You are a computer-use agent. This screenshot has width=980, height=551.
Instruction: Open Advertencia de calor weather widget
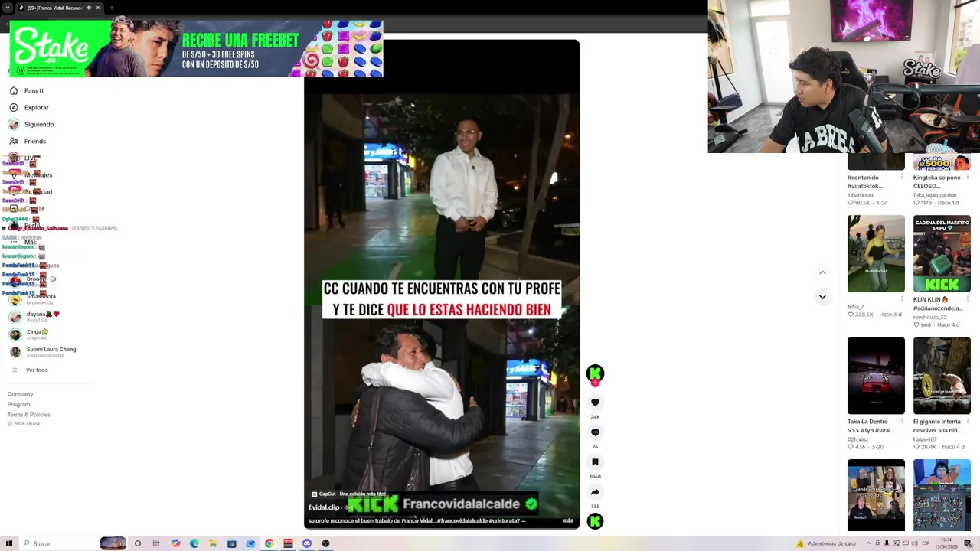coord(827,543)
